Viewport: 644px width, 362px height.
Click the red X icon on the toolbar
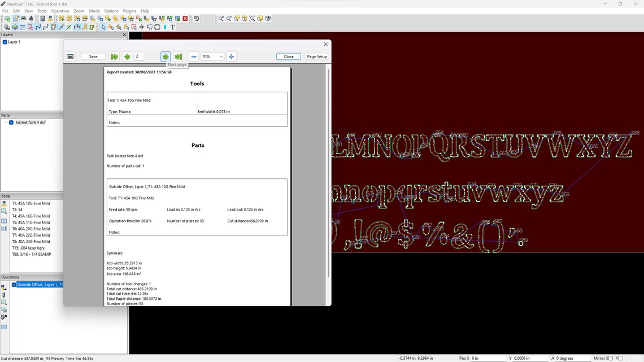(x=185, y=18)
